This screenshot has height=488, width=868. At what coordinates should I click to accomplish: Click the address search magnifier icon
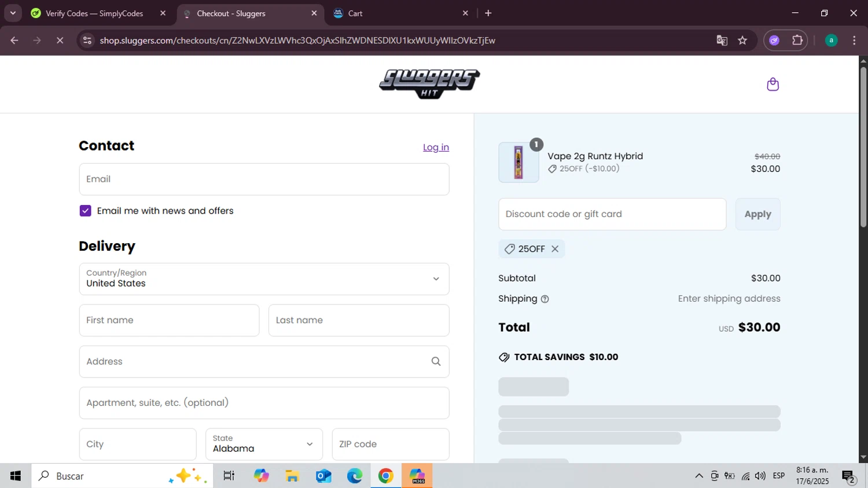(436, 362)
